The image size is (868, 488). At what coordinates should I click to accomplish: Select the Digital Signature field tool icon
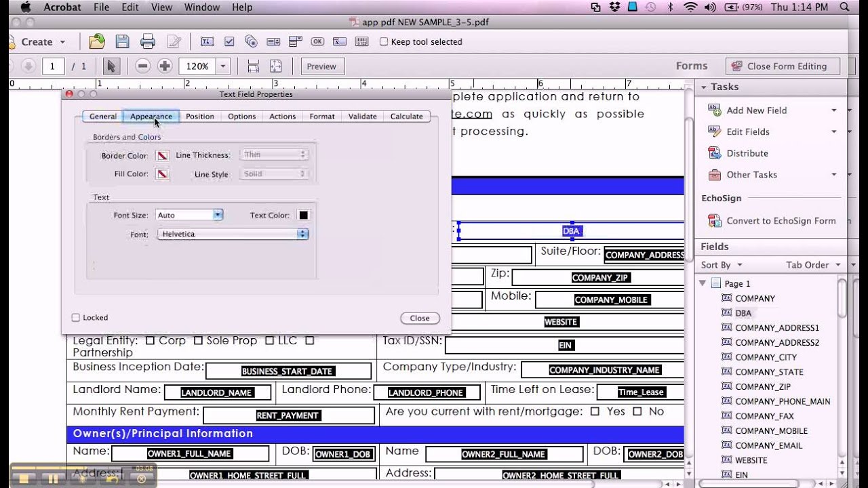click(x=339, y=42)
